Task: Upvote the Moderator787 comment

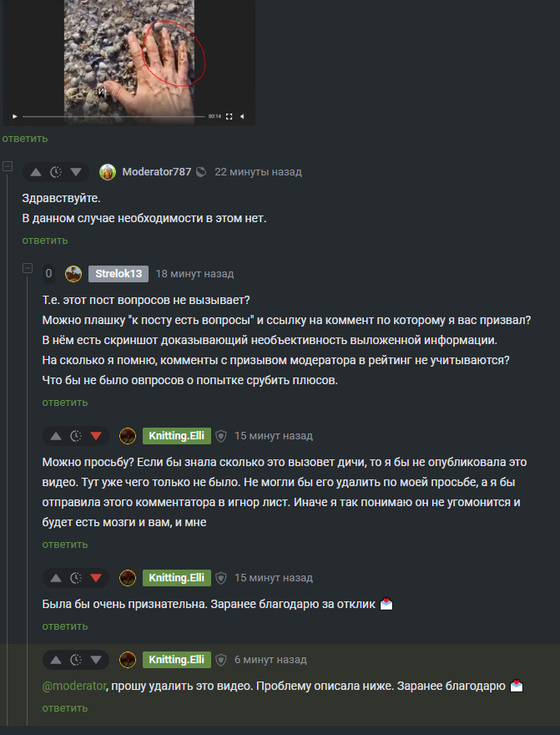Action: (x=36, y=172)
